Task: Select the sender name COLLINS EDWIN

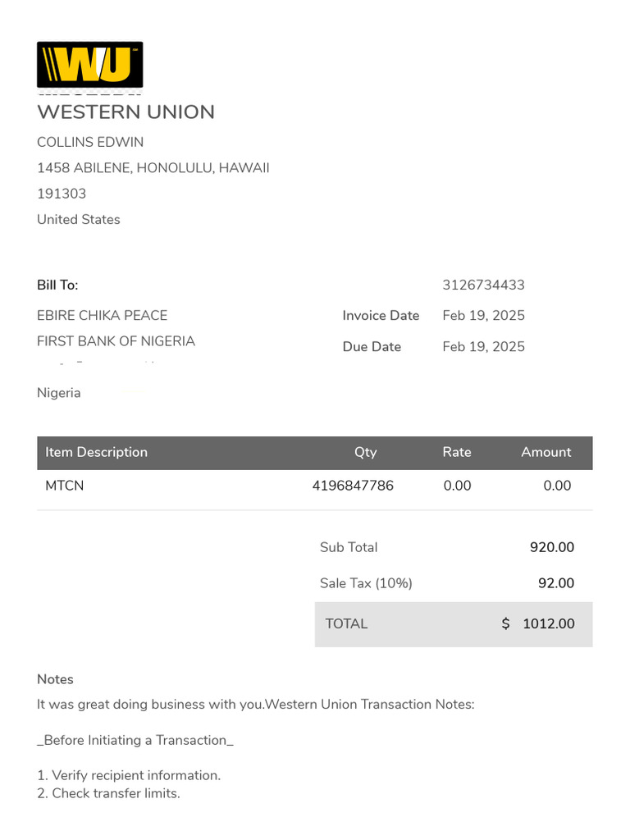Action: (90, 142)
